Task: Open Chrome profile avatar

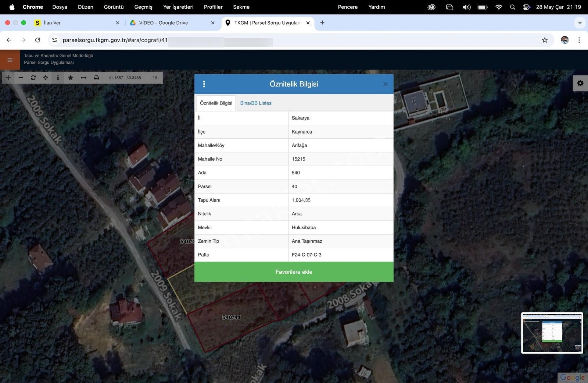Action: coord(565,40)
